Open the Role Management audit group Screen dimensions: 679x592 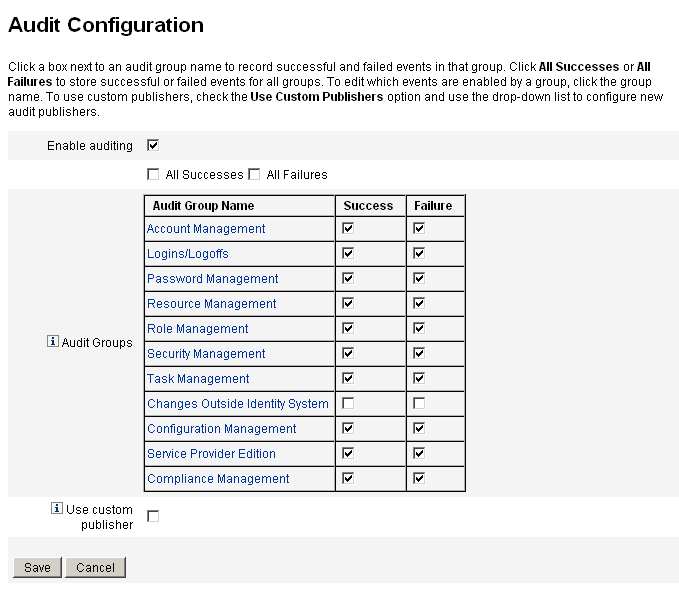tap(197, 329)
